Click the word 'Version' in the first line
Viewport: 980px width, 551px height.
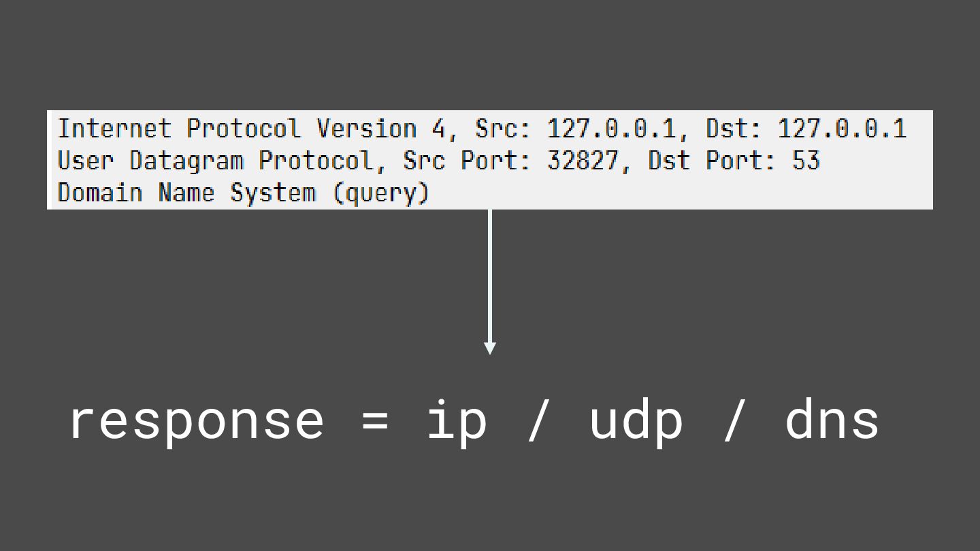click(366, 129)
